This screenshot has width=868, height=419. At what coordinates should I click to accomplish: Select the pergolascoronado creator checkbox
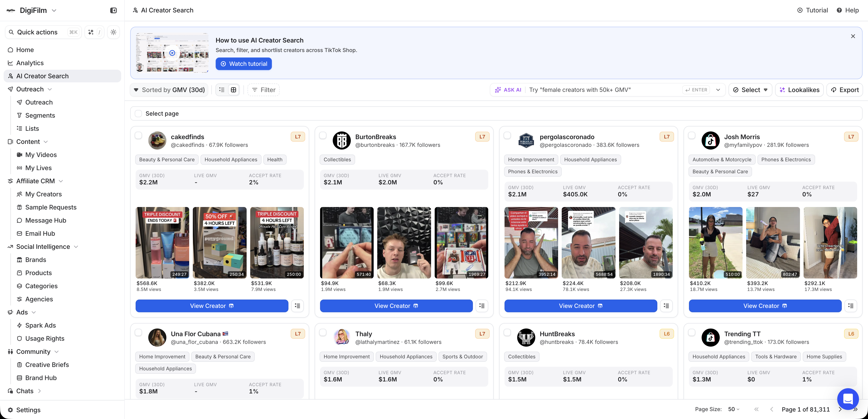tap(507, 135)
